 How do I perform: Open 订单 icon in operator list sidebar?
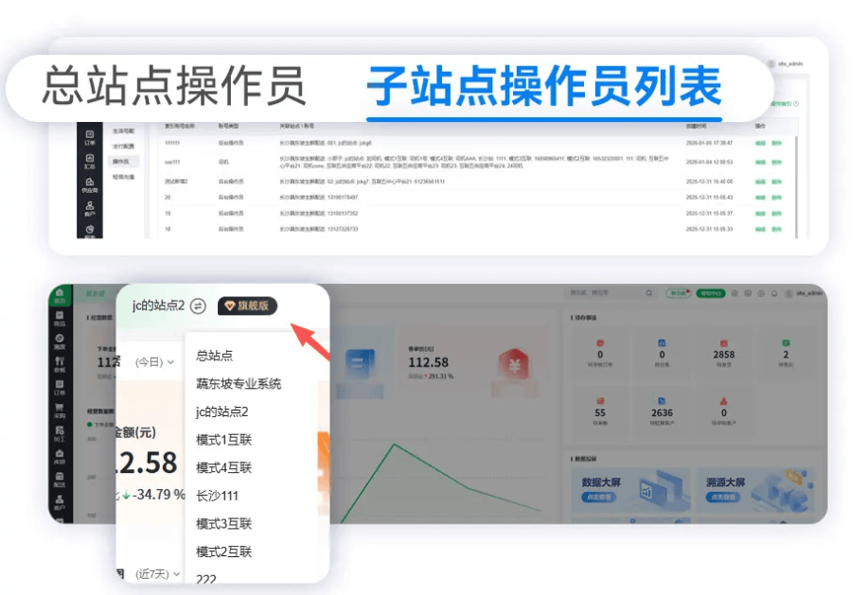pos(90,137)
